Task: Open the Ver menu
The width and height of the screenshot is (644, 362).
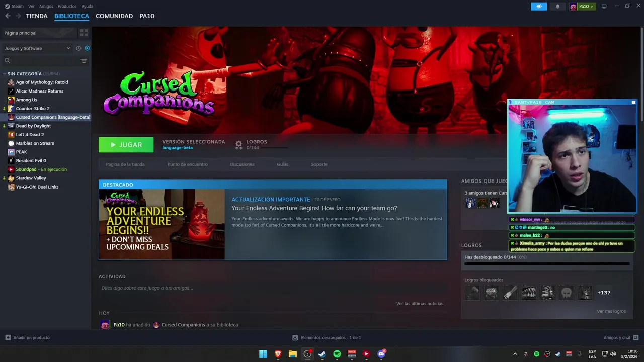Action: pyautogui.click(x=31, y=7)
